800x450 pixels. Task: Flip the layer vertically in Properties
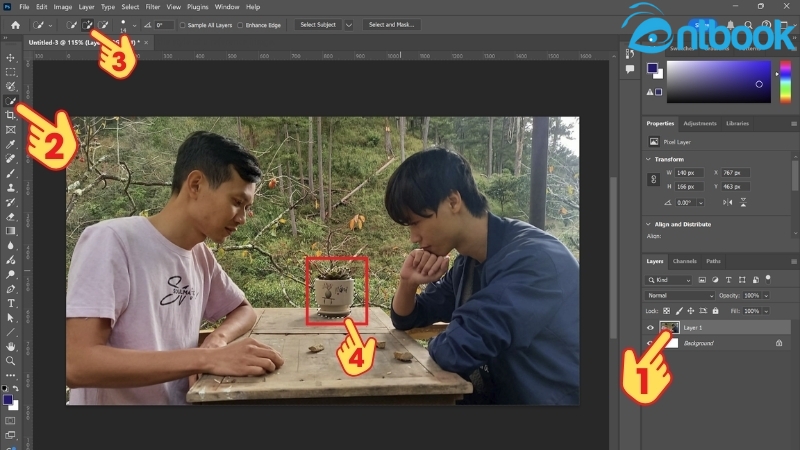[743, 203]
